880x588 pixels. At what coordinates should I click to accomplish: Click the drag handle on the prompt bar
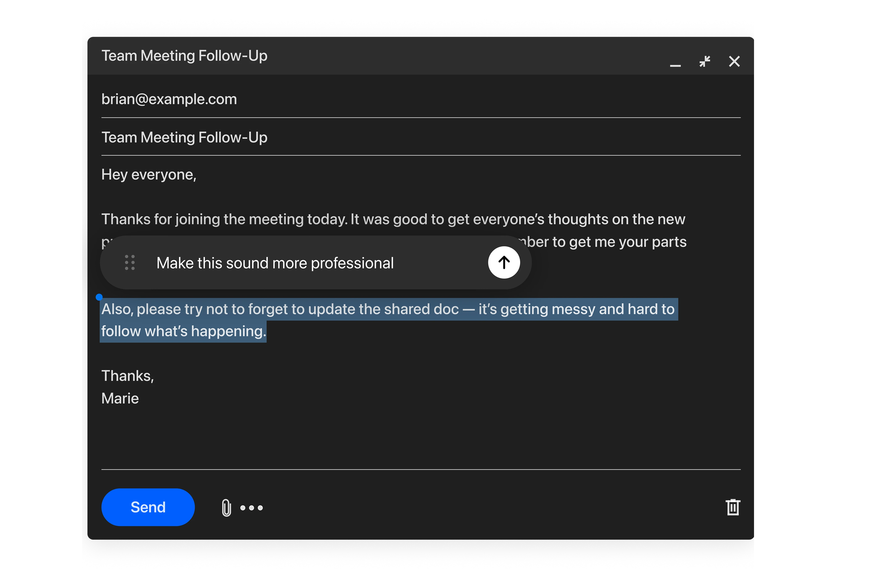click(x=129, y=262)
